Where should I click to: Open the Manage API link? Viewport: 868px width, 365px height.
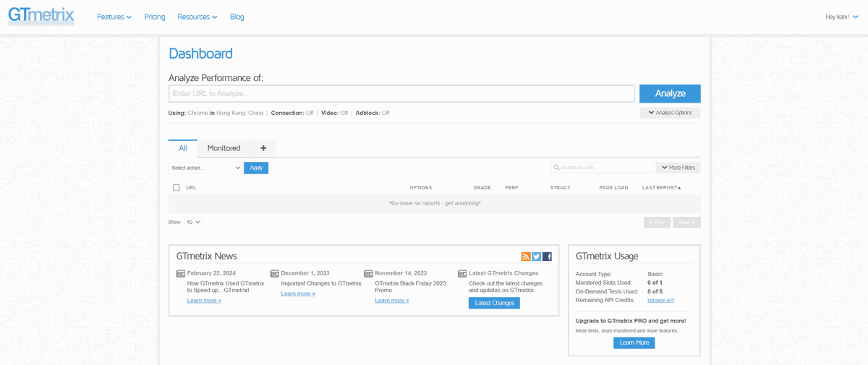tap(661, 300)
